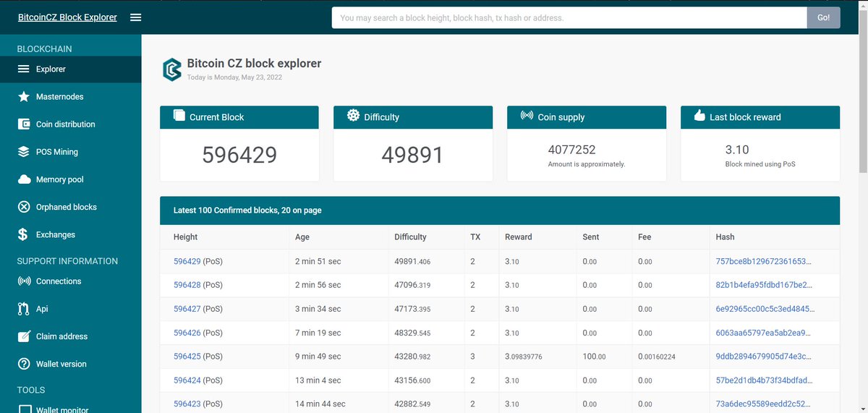Click the reward value 3.09839776
This screenshot has width=868, height=413.
click(525, 357)
